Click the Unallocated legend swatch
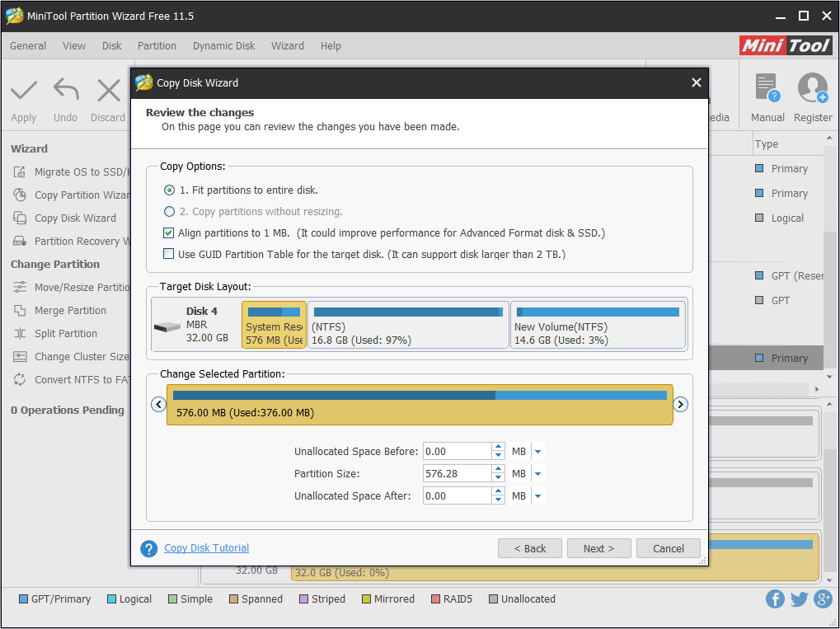This screenshot has width=840, height=629. pos(494,599)
